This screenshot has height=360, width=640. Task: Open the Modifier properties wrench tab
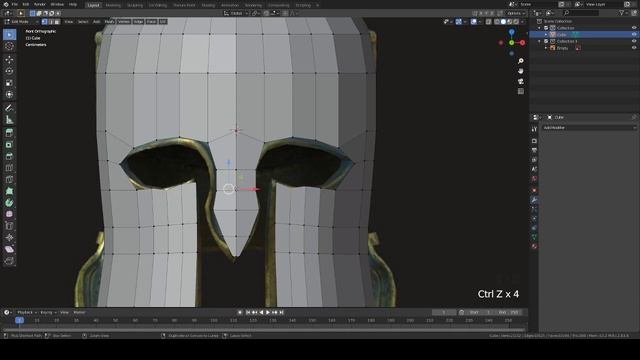click(x=534, y=200)
